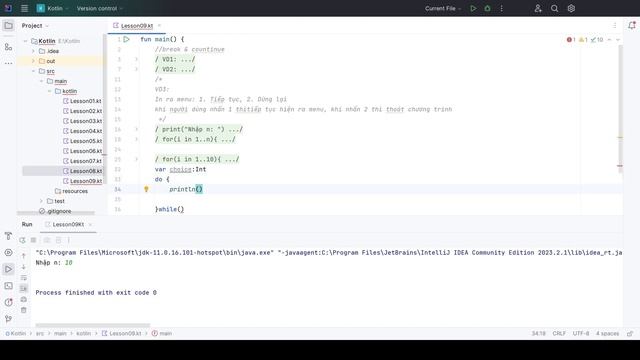Viewport: 640px width, 360px height.
Task: Click the error stripe mark in editor scrollbar
Action: [620, 166]
